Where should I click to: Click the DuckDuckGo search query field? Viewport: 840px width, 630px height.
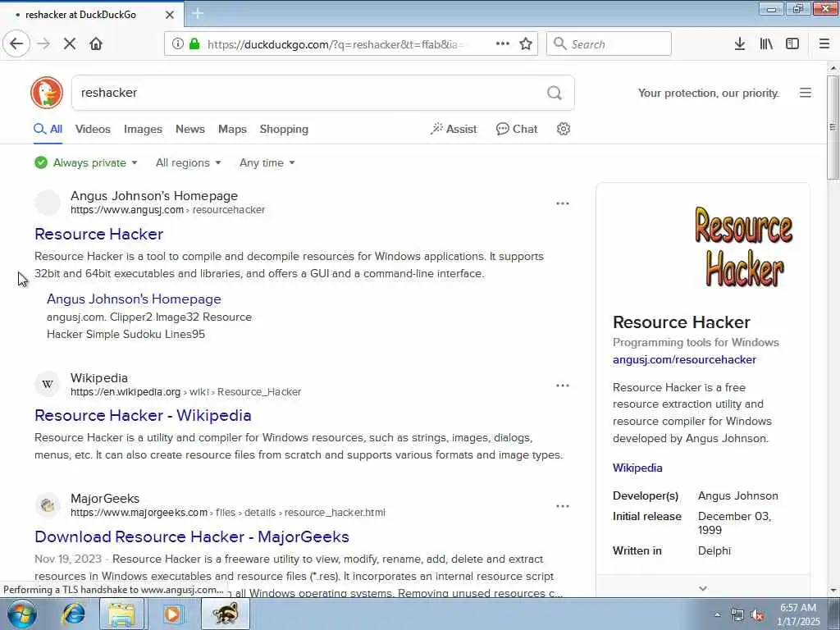pos(311,93)
